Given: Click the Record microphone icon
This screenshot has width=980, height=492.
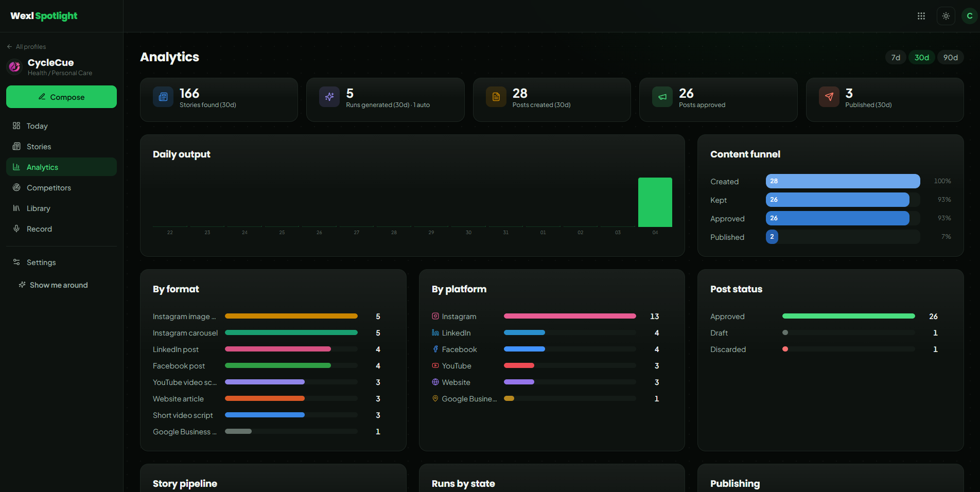Looking at the screenshot, I should tap(16, 229).
